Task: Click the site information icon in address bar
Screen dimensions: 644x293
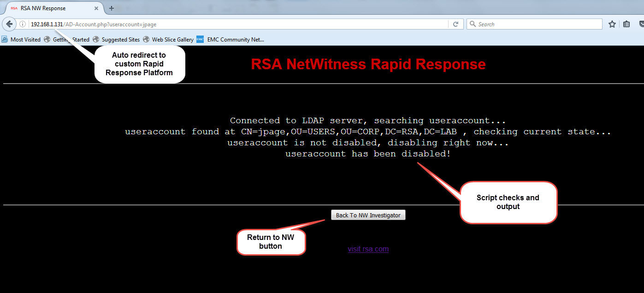Action: (22, 24)
